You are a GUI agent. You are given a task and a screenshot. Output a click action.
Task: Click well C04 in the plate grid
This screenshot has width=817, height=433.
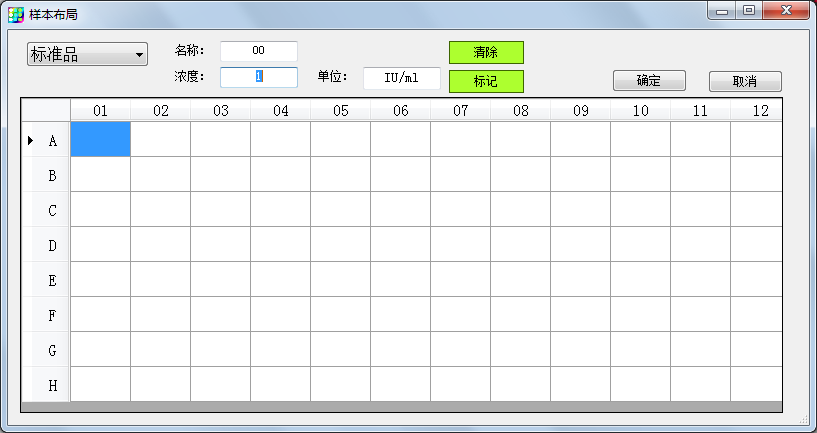click(x=280, y=209)
